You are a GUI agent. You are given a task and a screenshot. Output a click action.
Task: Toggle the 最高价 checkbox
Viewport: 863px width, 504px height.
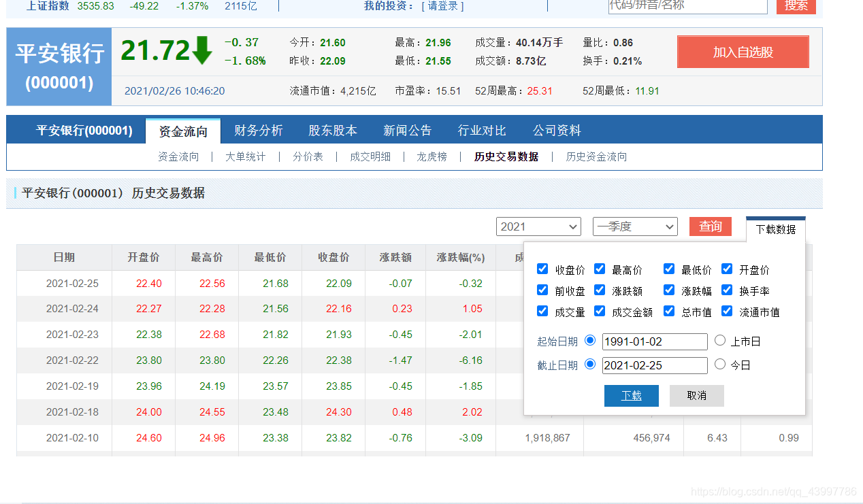600,269
